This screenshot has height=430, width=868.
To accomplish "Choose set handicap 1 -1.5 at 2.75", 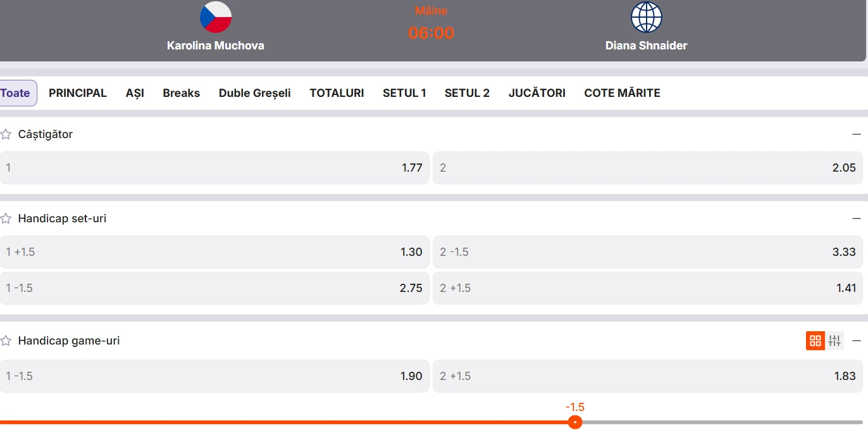I will point(214,288).
